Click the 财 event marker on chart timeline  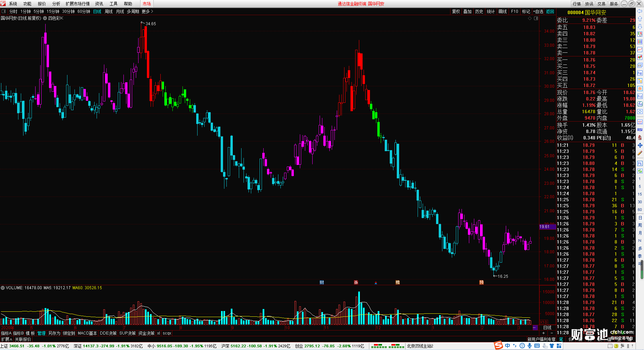coord(322,282)
